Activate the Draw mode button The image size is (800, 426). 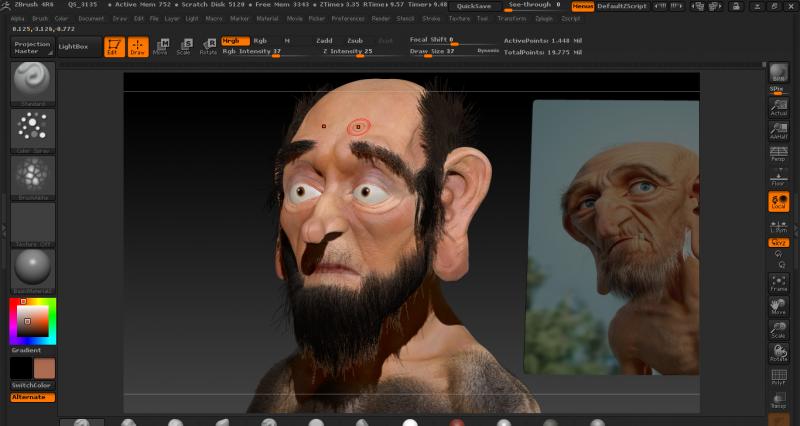[138, 46]
